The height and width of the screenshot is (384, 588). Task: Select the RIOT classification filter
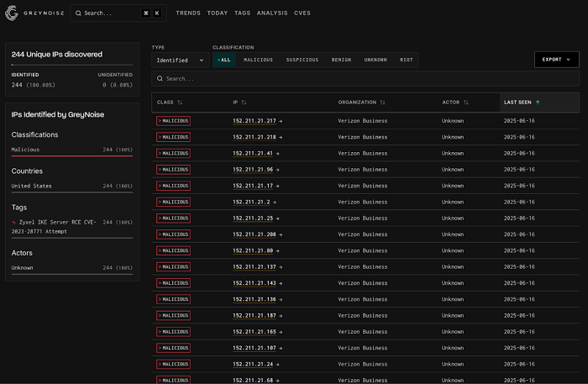(406, 60)
